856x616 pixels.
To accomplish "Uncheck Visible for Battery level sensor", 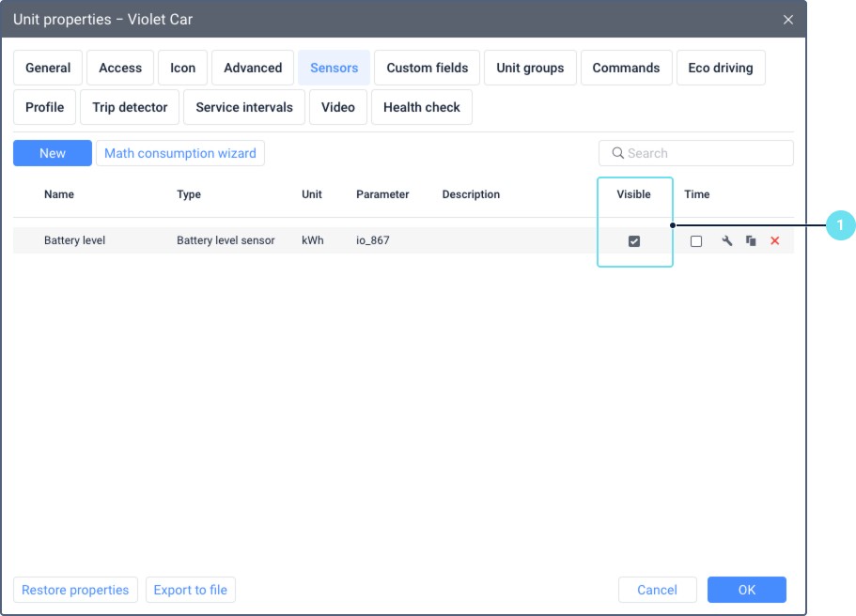I will pos(634,241).
